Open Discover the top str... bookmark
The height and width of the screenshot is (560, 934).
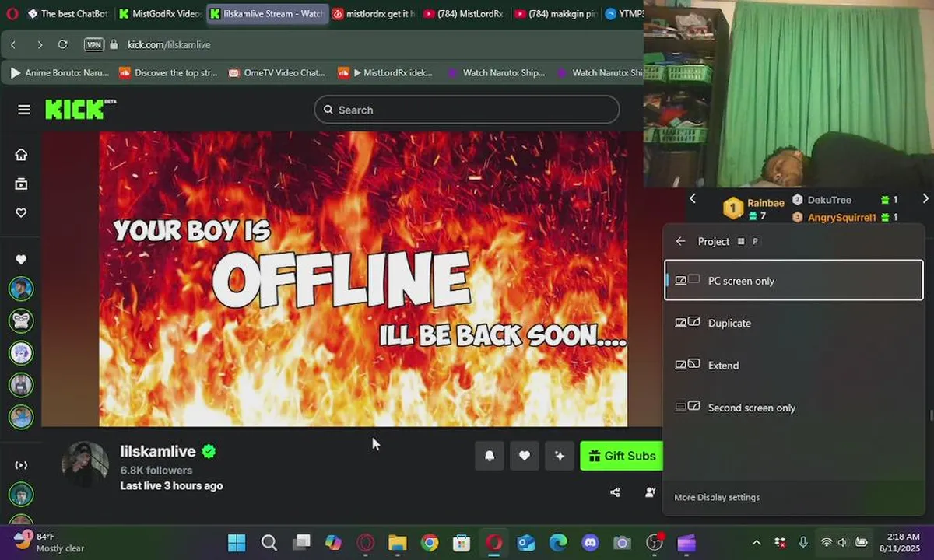click(168, 72)
